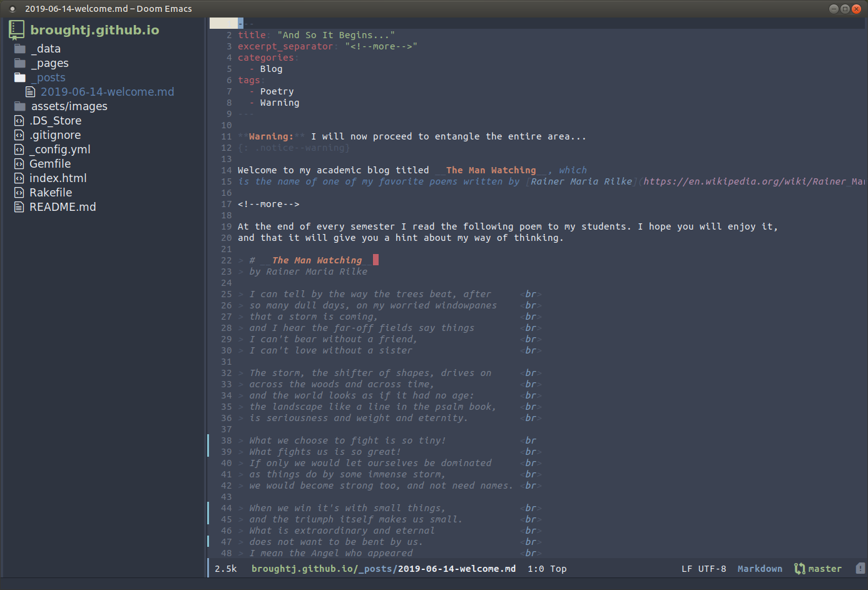The image size is (868, 590).
Task: Open README.md from the sidebar
Action: pyautogui.click(x=63, y=207)
